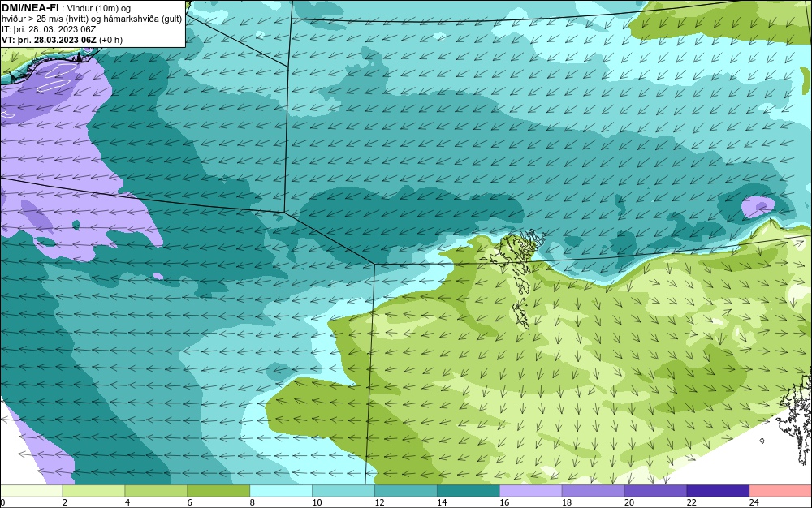Click the 'IT: þri. 28. 03. 2023 06Z' line

[49, 29]
